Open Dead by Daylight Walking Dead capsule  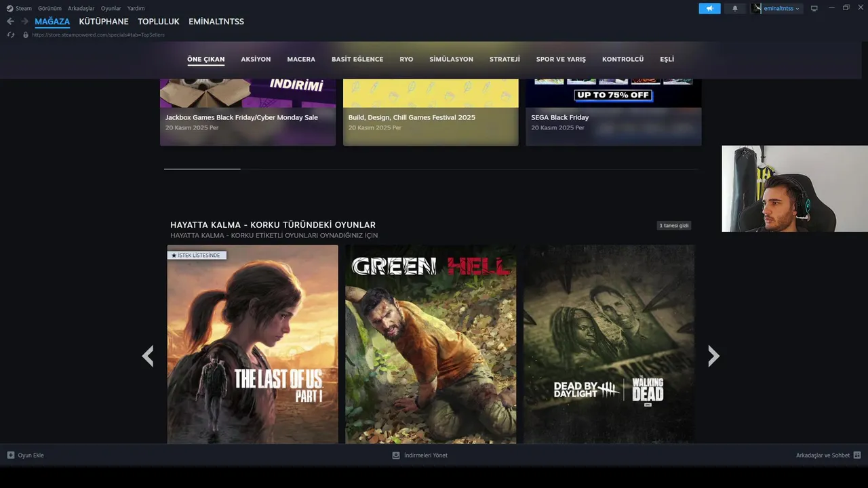[609, 344]
